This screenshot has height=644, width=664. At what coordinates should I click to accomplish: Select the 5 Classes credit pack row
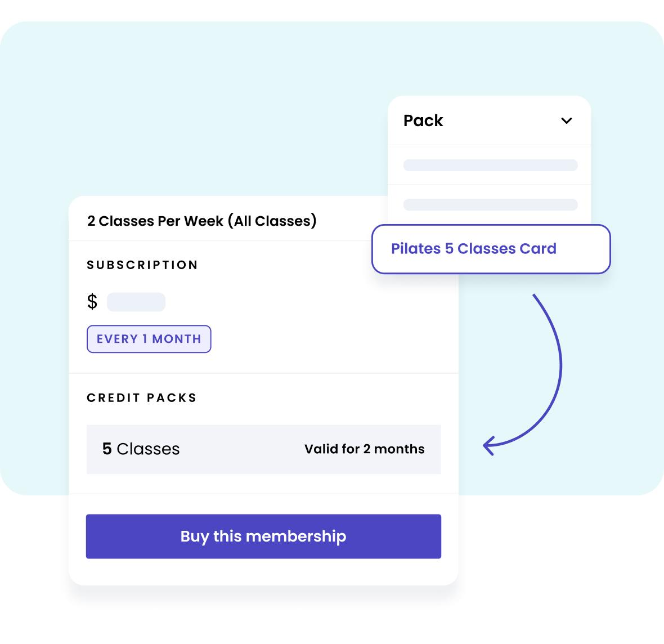(263, 449)
